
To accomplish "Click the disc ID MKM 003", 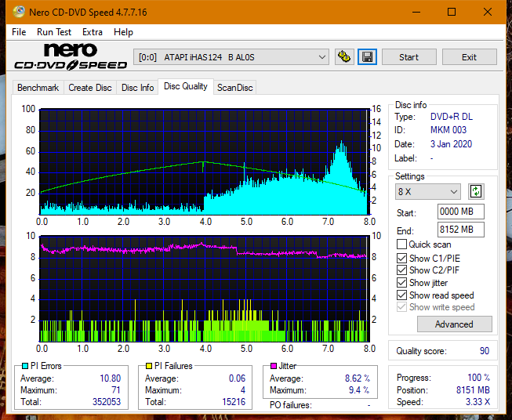I will 448,130.
